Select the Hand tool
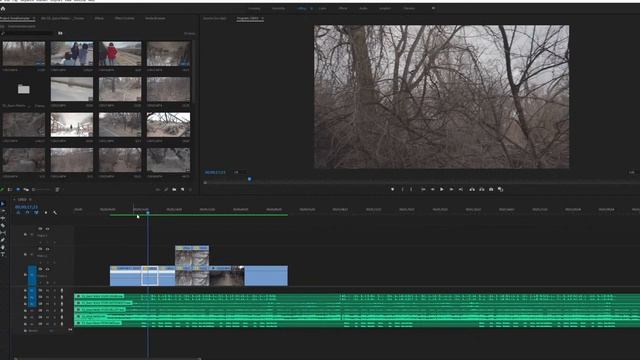640x360 pixels. pos(3,247)
